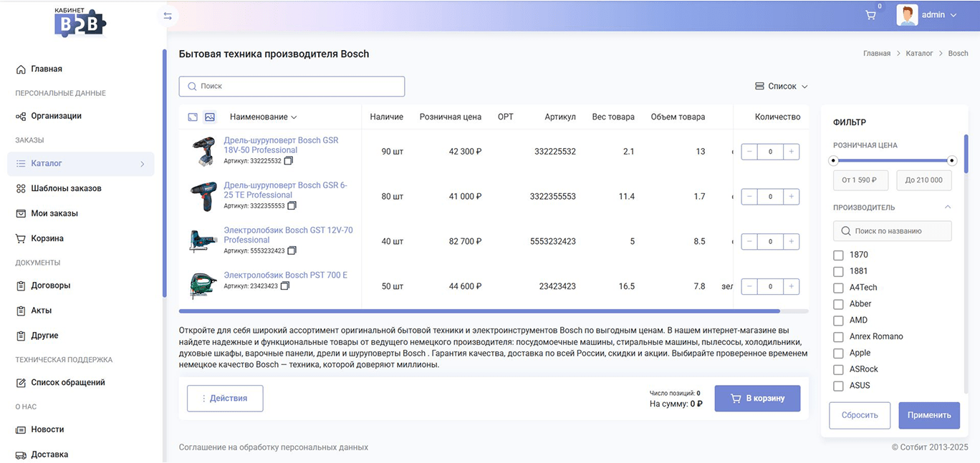Open the shopping cart icon in the header
This screenshot has height=463, width=980.
[870, 15]
